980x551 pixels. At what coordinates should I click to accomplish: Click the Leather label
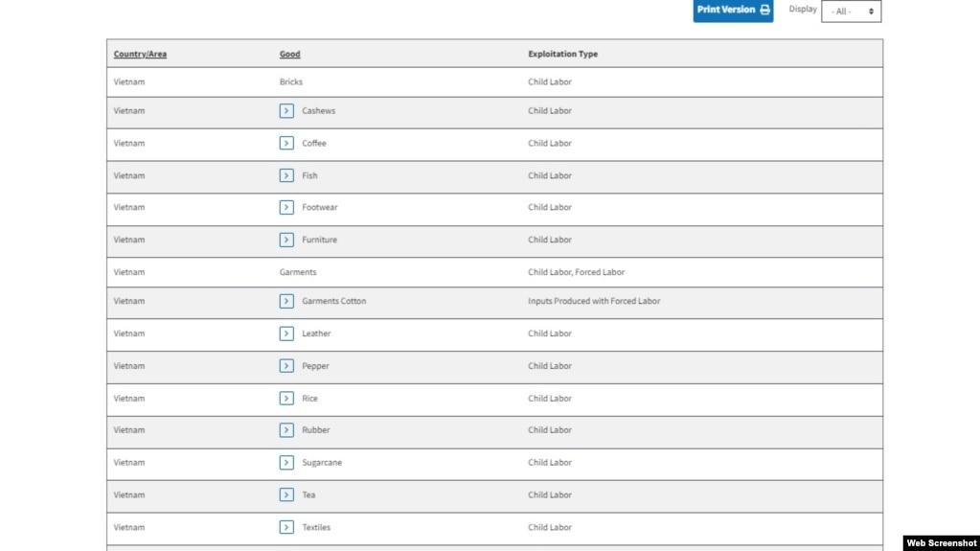click(316, 333)
